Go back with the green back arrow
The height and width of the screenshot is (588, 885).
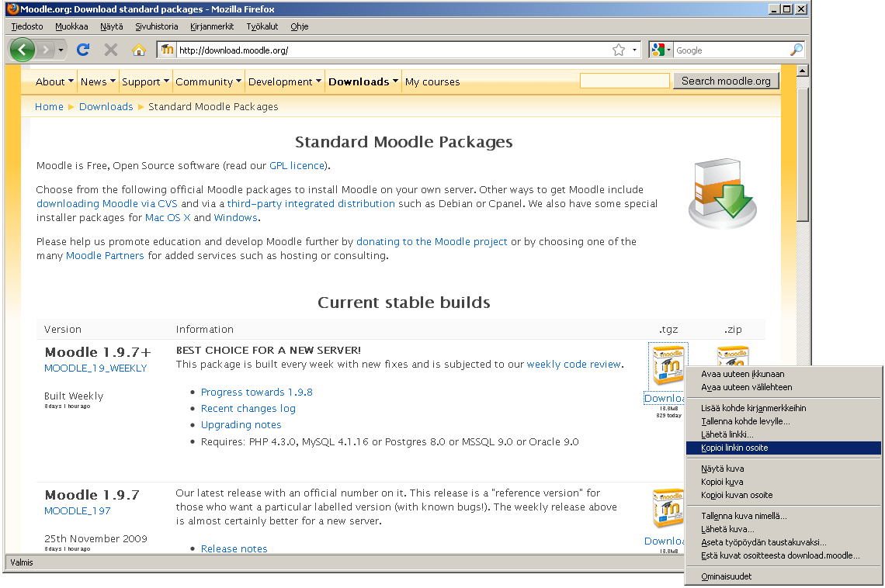pos(22,50)
